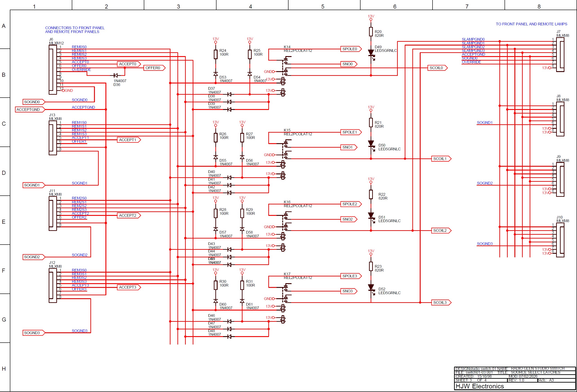Open the ACCEPT3 net label flag
Image resolution: width=577 pixels, height=392 pixels.
point(129,287)
